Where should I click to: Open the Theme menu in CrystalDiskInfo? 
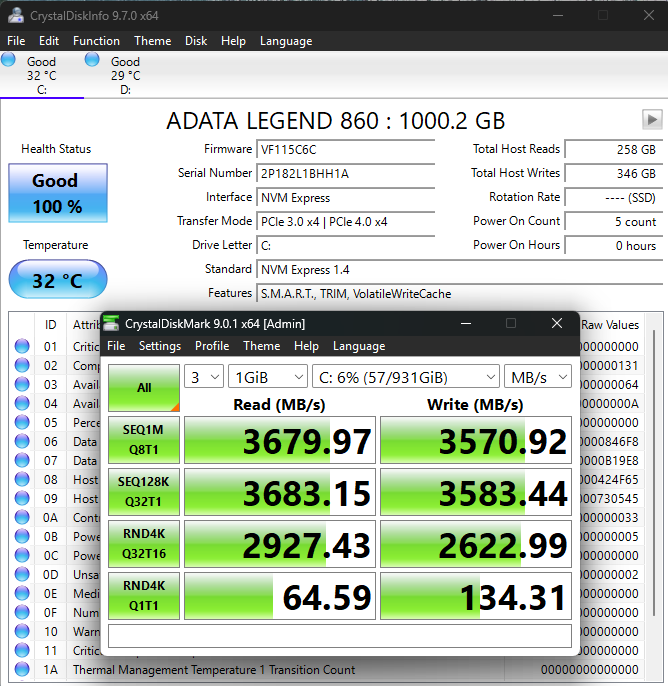coord(152,41)
